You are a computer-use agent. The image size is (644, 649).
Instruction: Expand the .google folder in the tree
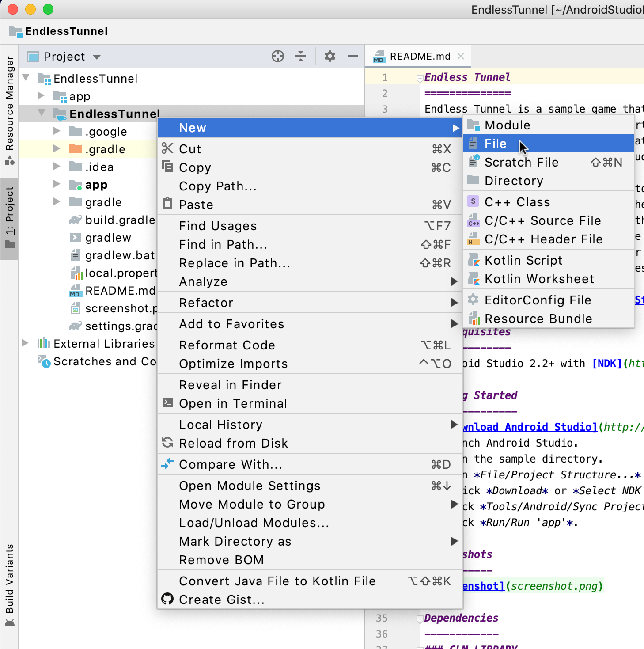tap(57, 131)
